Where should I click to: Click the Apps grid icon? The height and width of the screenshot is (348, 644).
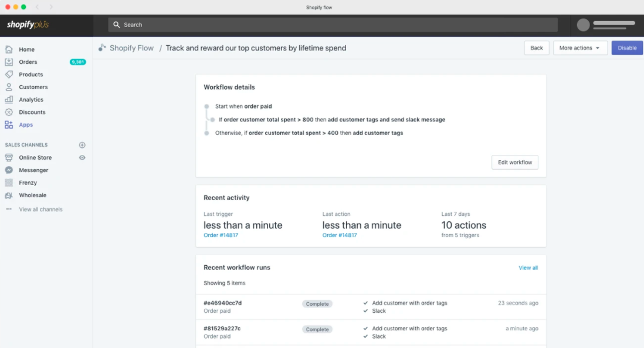9,125
